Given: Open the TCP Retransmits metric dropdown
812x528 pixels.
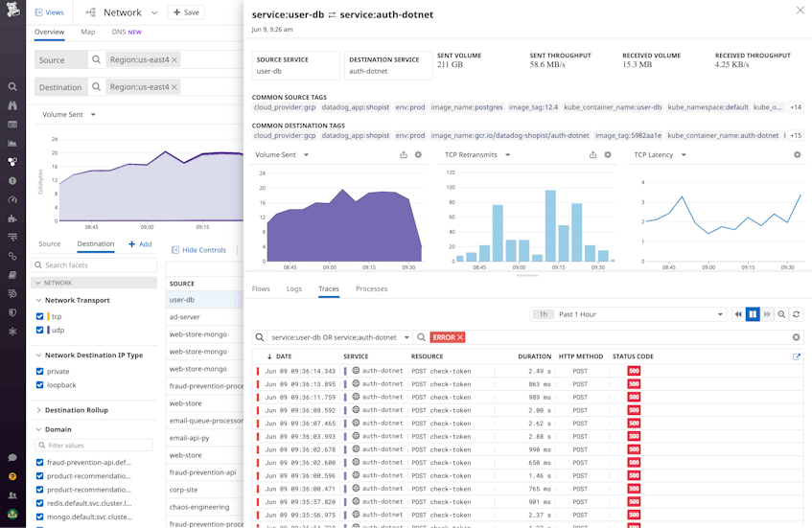Looking at the screenshot, I should click(x=507, y=155).
